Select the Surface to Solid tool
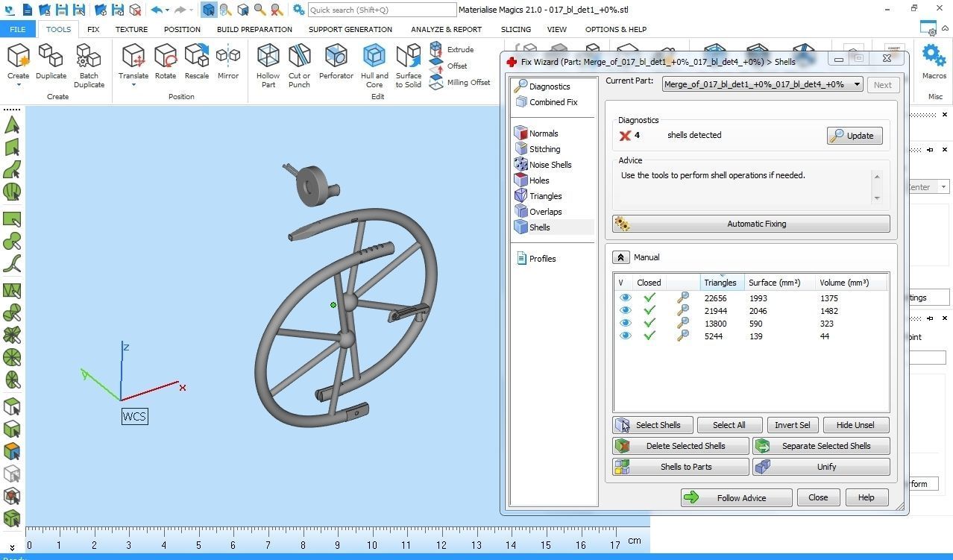Viewport: 953px width, 560px height. point(409,66)
